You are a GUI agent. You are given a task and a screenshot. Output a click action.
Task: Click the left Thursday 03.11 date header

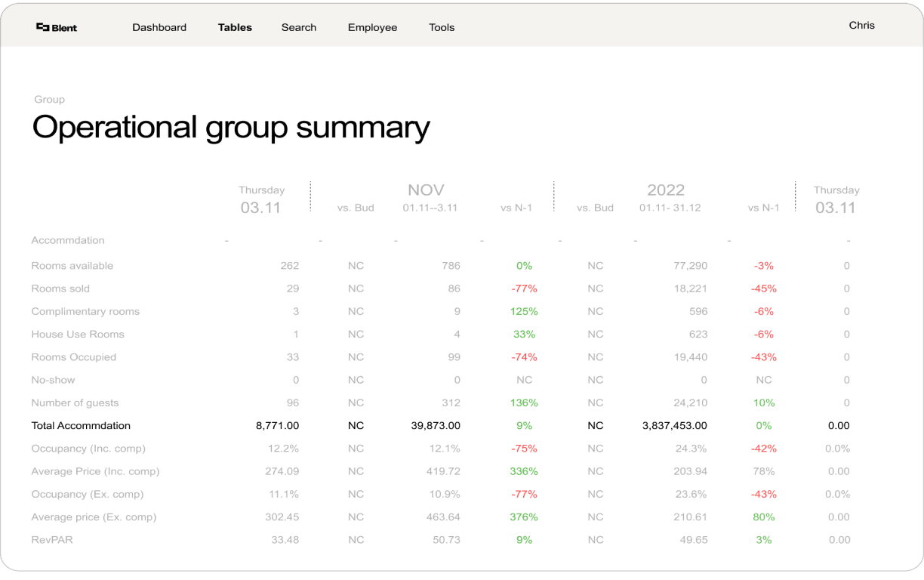261,199
